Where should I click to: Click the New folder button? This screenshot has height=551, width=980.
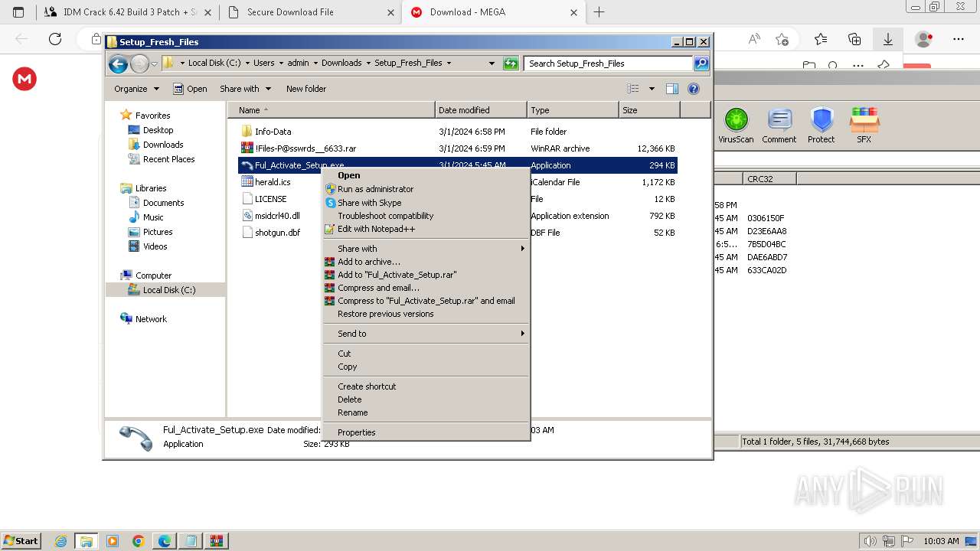[306, 89]
